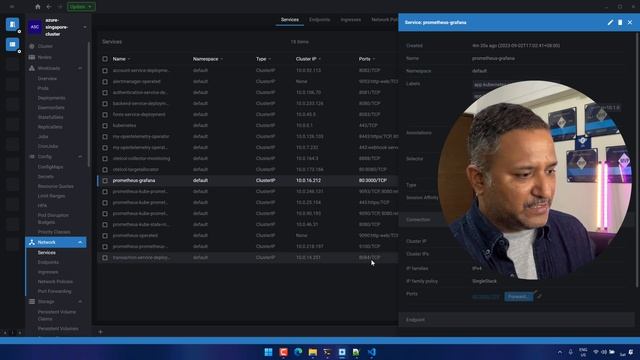Open Visual Studio Code from the taskbar
The width and height of the screenshot is (640, 360).
[x=371, y=352]
